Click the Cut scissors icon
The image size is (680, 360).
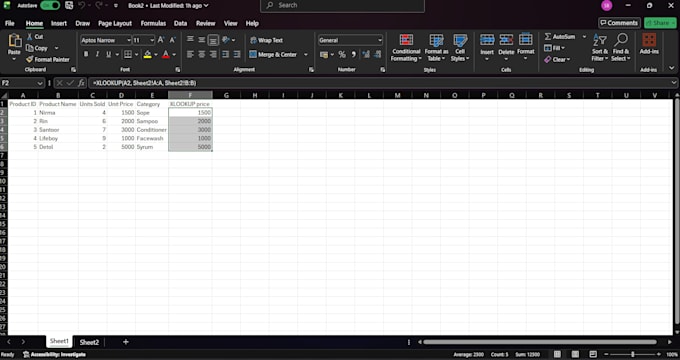pyautogui.click(x=29, y=37)
